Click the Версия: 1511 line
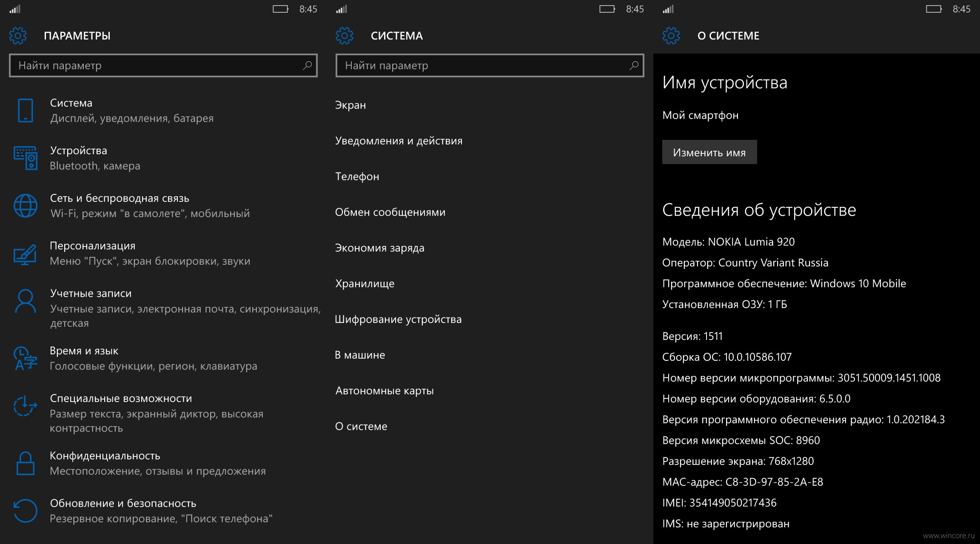The image size is (980, 544). [692, 336]
